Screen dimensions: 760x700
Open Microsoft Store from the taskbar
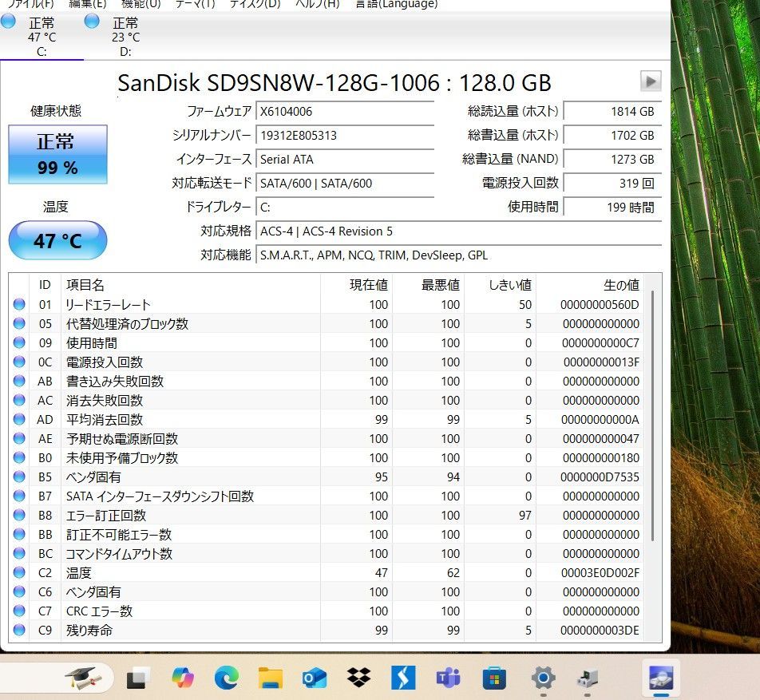point(494,678)
